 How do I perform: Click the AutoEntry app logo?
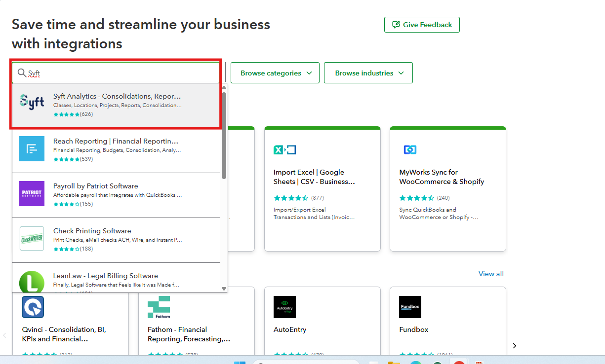[x=284, y=307]
